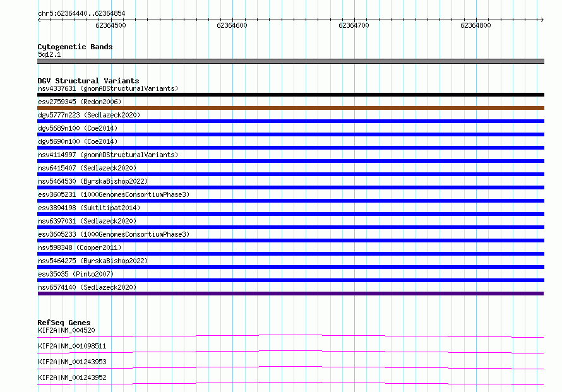Click the esv3605231 1000Genomes variant label
This screenshot has width=562, height=392.
[114, 194]
